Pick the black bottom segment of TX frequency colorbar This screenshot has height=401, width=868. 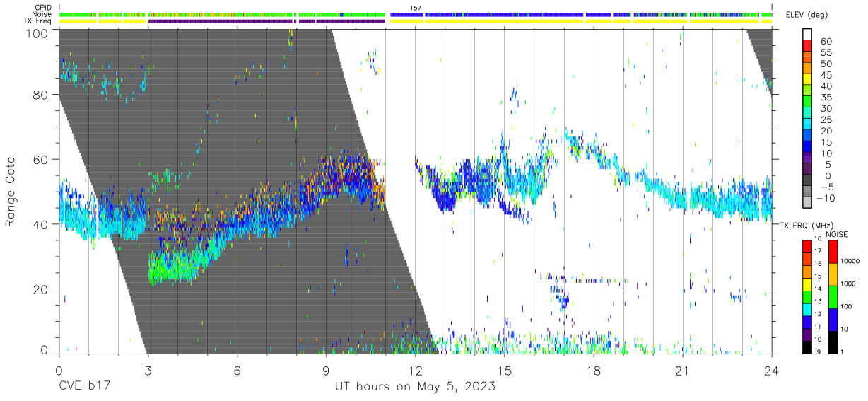(807, 347)
